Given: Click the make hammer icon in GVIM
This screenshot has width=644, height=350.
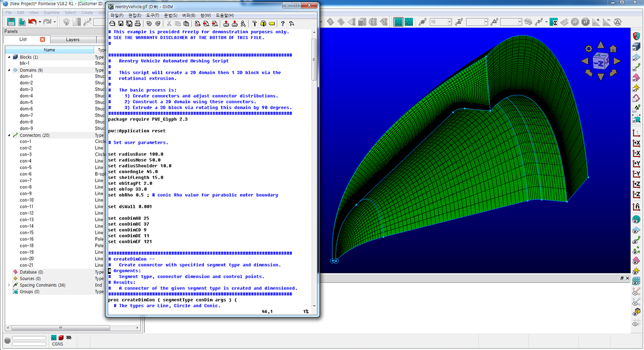Looking at the screenshot, I should click(x=254, y=24).
